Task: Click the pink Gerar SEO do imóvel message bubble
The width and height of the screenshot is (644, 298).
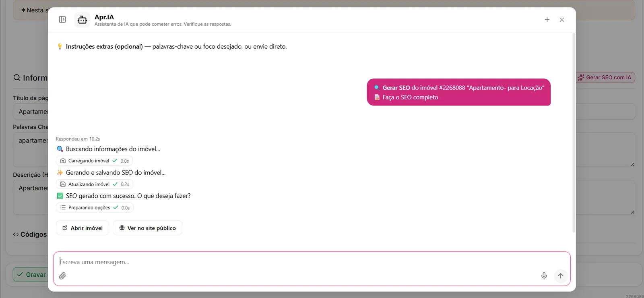Action: [x=458, y=92]
